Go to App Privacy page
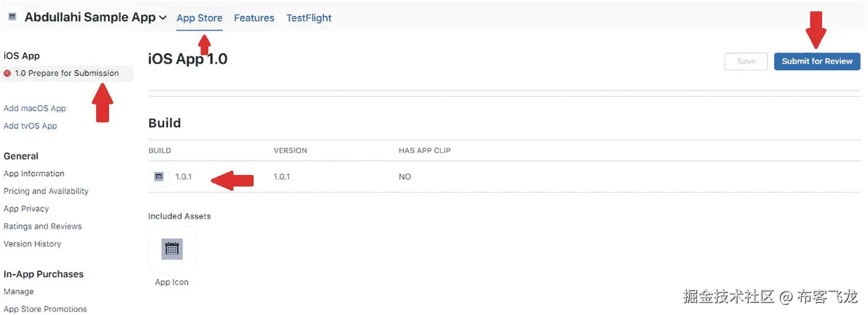The width and height of the screenshot is (868, 315). (x=26, y=209)
